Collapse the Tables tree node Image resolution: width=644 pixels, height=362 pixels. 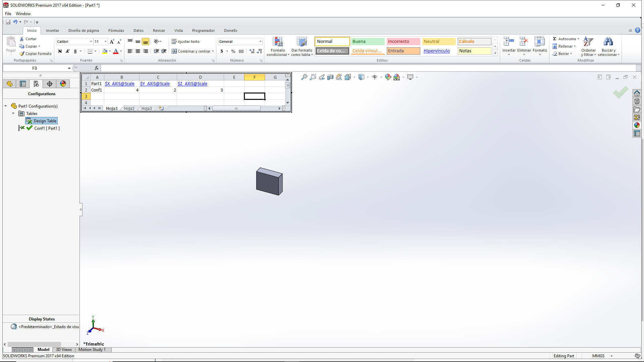(13, 114)
